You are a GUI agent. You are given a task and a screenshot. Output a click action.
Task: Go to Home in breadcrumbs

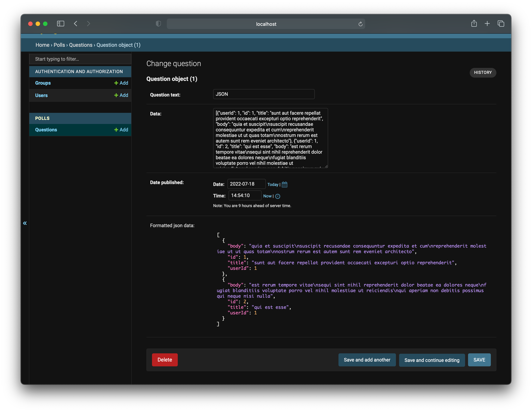click(x=42, y=45)
